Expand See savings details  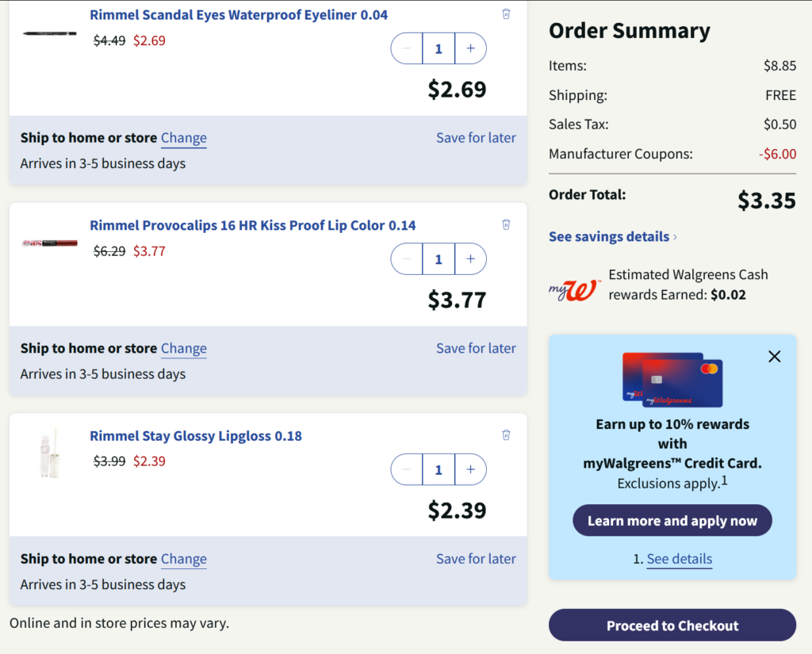(612, 236)
